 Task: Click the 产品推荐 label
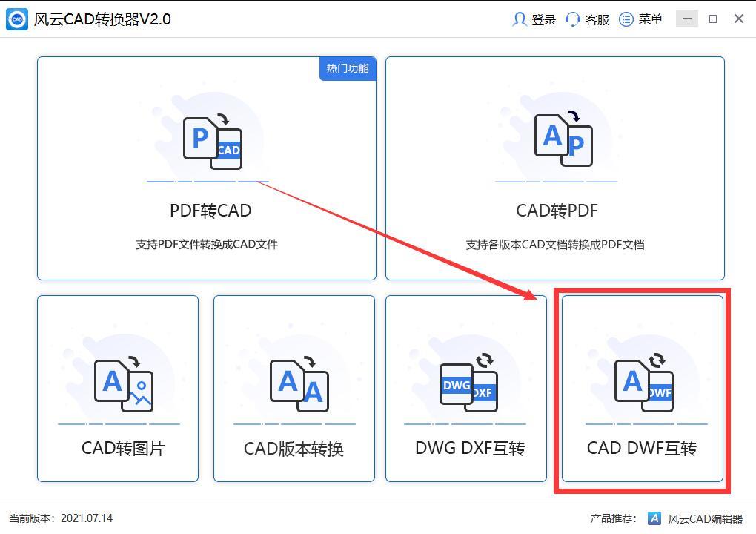point(613,518)
